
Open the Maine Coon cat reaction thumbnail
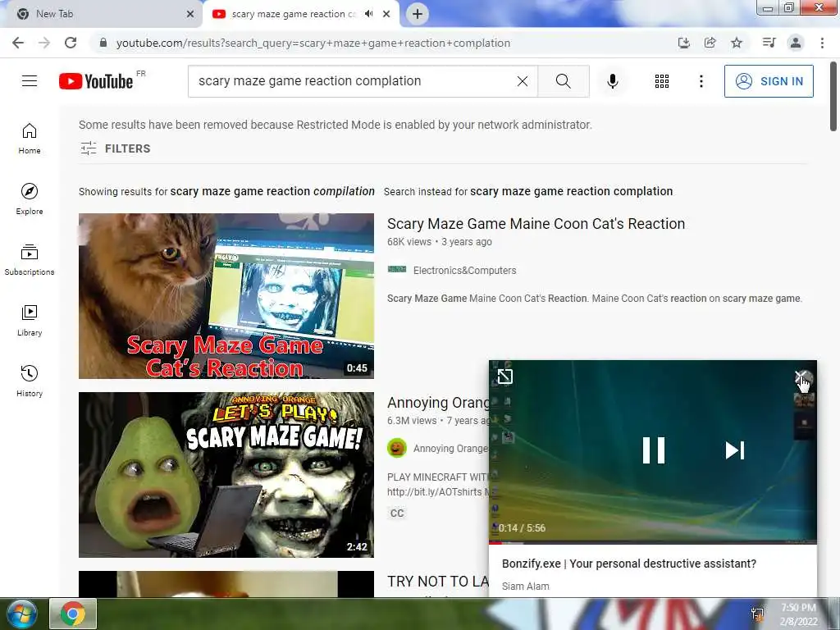click(226, 295)
